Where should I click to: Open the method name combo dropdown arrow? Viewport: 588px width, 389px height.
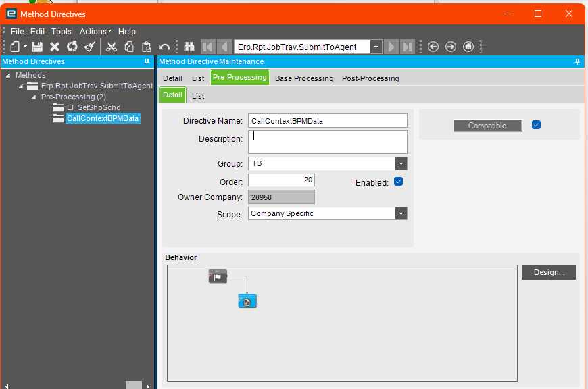[x=376, y=47]
